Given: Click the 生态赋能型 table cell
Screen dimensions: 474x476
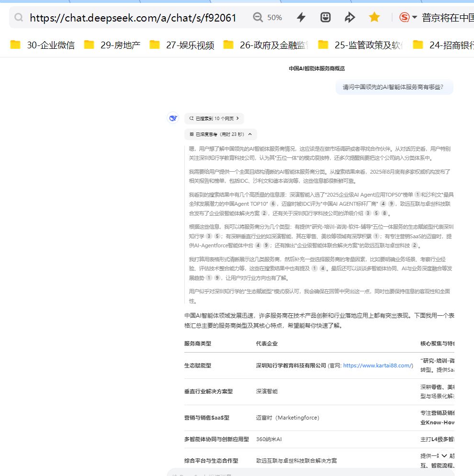Looking at the screenshot, I should click(197, 365).
